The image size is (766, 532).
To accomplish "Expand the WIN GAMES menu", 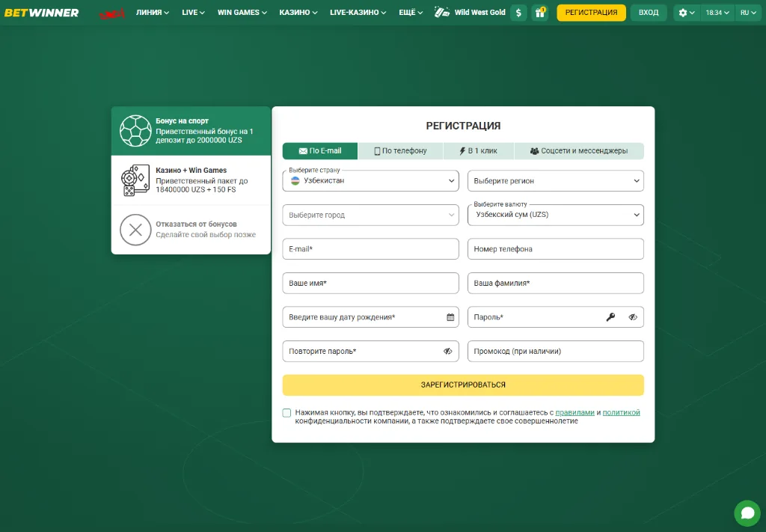I will pos(242,13).
